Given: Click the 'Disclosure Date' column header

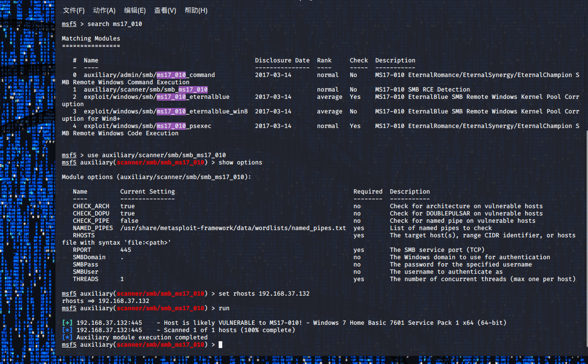Looking at the screenshot, I should [282, 60].
